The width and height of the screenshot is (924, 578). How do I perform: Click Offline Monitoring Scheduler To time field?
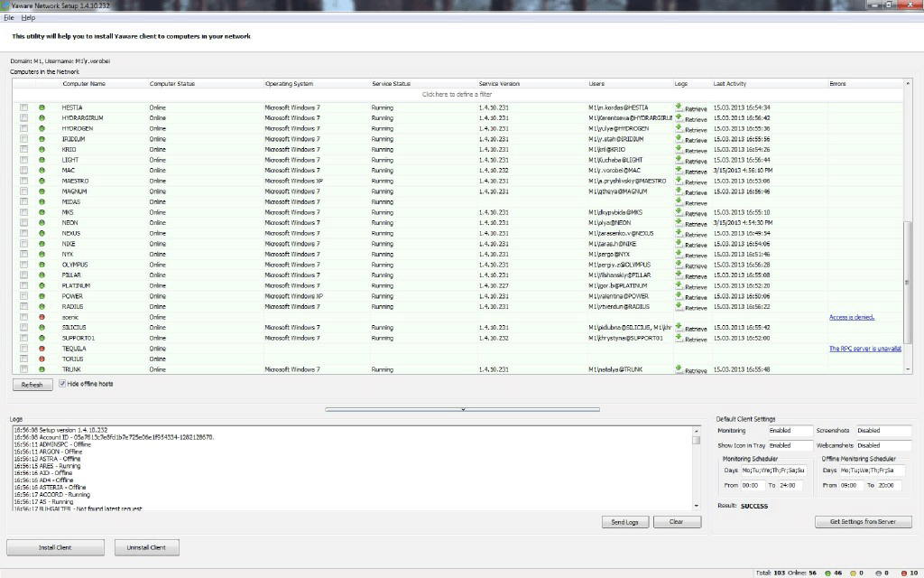[889, 485]
